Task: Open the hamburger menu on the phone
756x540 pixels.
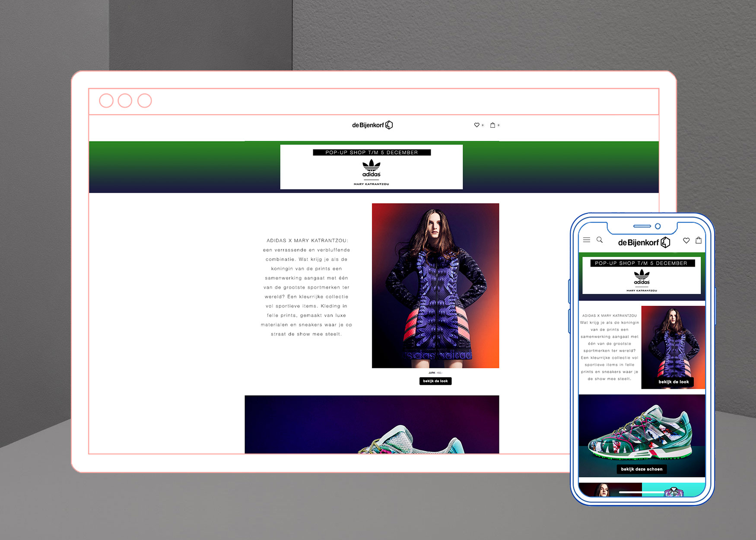Action: point(587,240)
